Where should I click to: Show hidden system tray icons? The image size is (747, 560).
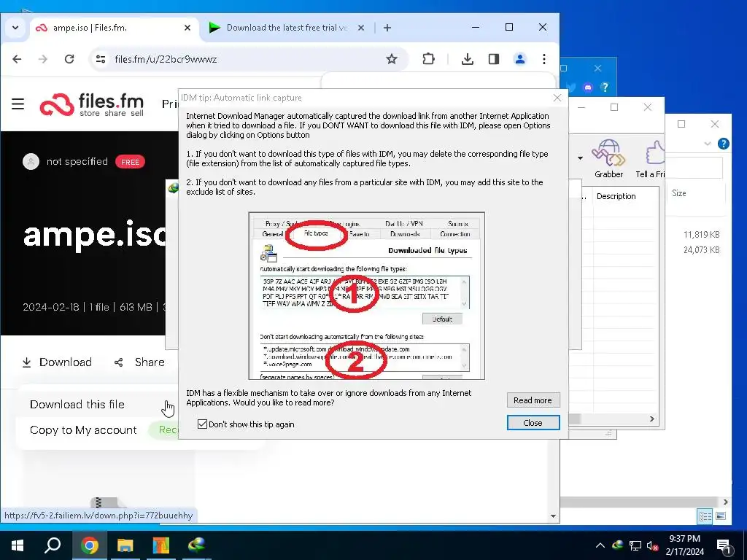(x=600, y=545)
